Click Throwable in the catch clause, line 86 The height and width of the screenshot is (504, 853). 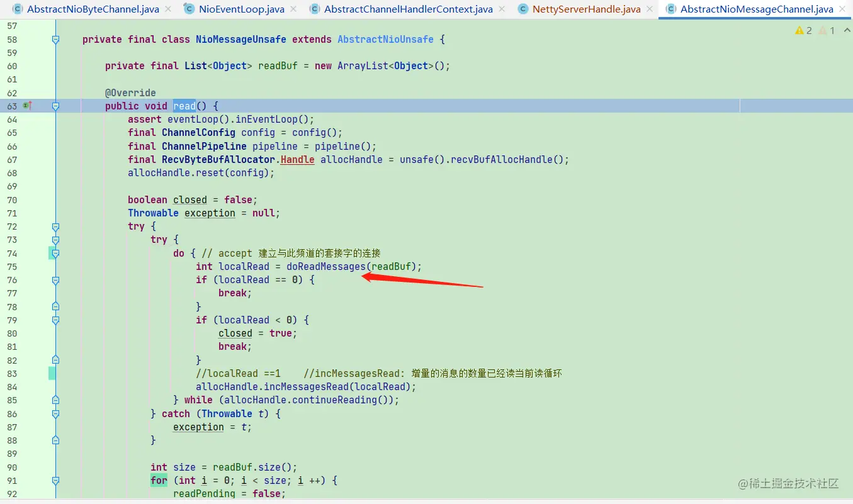[x=227, y=414]
